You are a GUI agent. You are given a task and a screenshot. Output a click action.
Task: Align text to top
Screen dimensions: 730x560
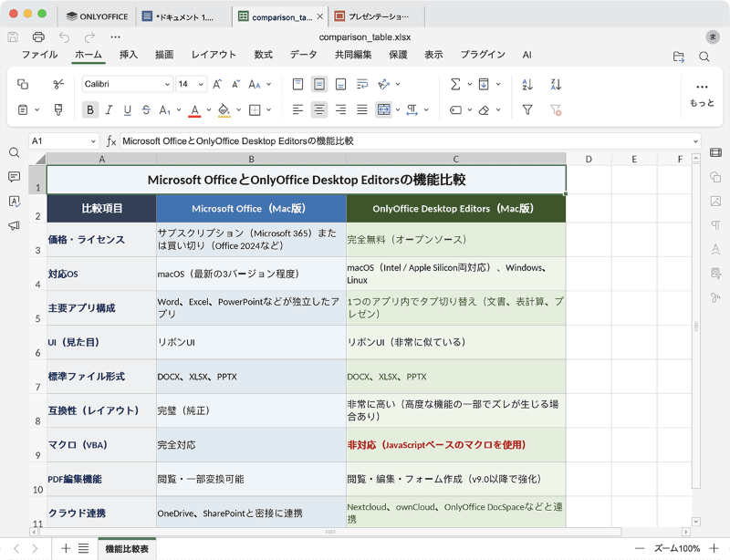(x=297, y=84)
